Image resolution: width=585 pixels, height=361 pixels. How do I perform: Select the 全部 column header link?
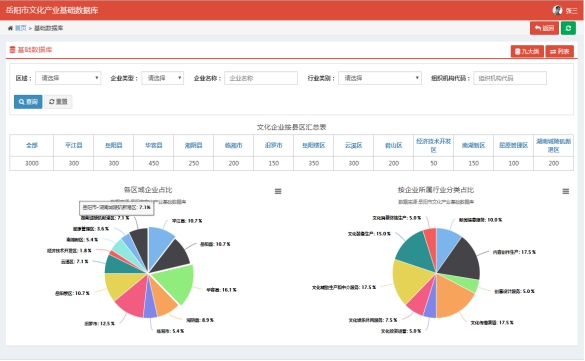32,145
